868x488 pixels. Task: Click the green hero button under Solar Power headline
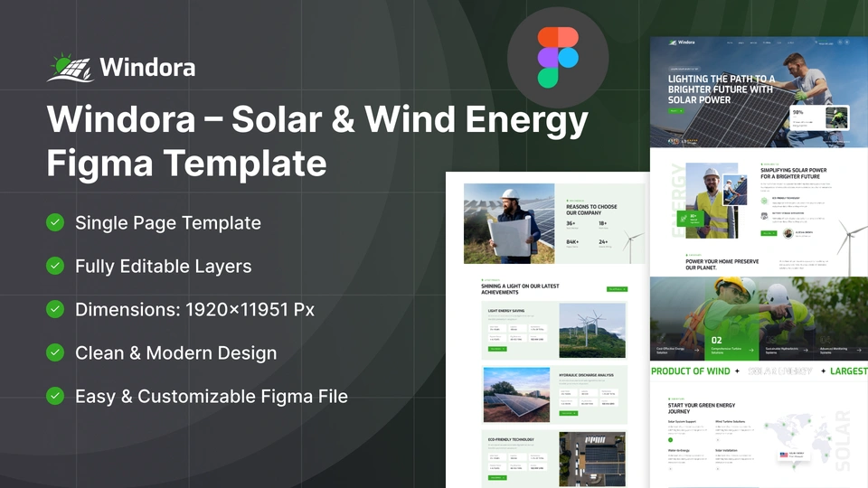676,111
